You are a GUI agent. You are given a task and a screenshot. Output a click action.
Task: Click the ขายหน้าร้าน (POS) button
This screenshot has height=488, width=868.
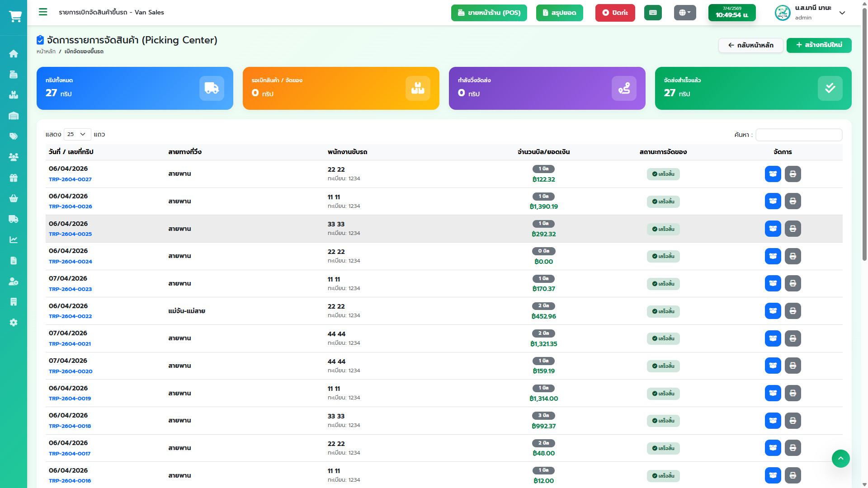click(x=489, y=13)
